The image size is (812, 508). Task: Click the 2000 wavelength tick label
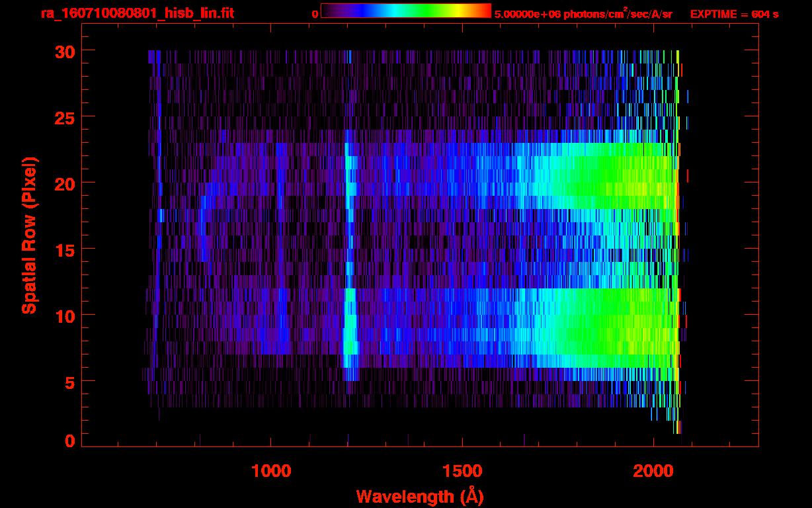click(653, 470)
